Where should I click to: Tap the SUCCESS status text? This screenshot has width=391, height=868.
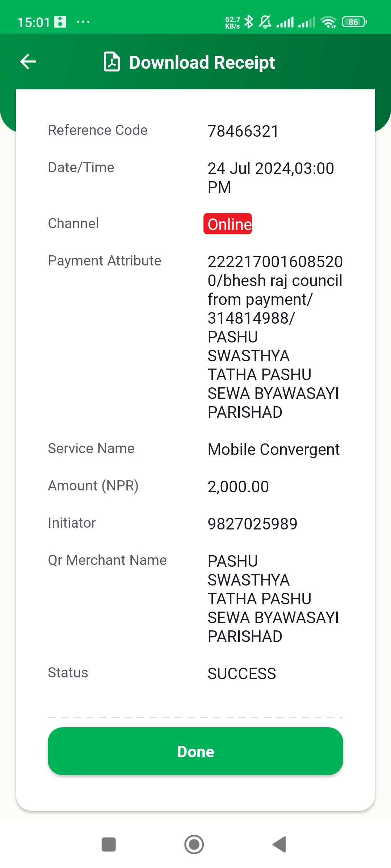(x=242, y=674)
